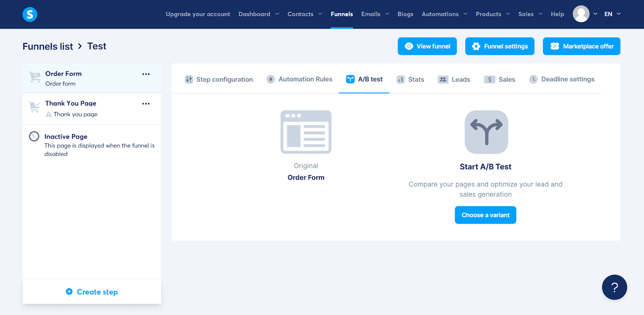Image resolution: width=644 pixels, height=315 pixels.
Task: Click the user profile avatar
Action: (x=581, y=14)
